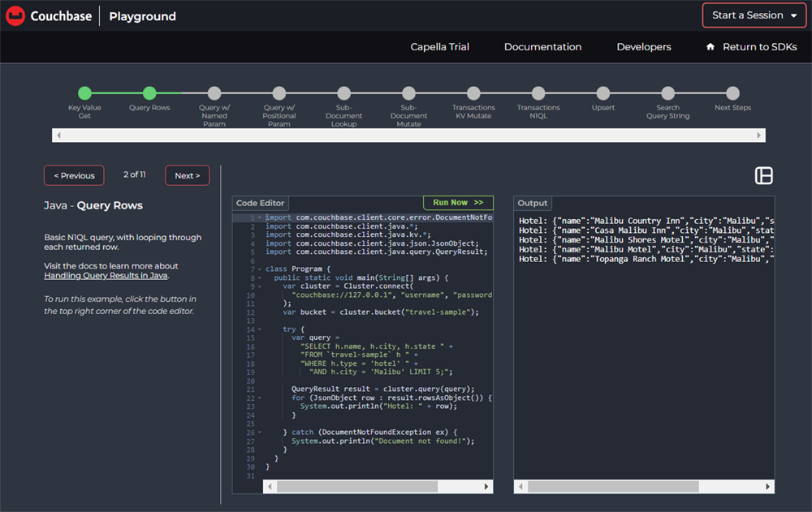Collapse catch block fold at line 26
812x512 pixels.
point(260,432)
